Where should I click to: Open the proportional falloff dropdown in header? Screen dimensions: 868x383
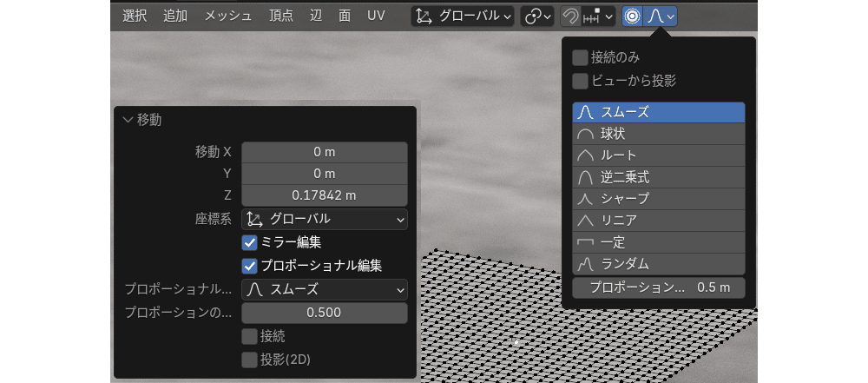pyautogui.click(x=660, y=17)
